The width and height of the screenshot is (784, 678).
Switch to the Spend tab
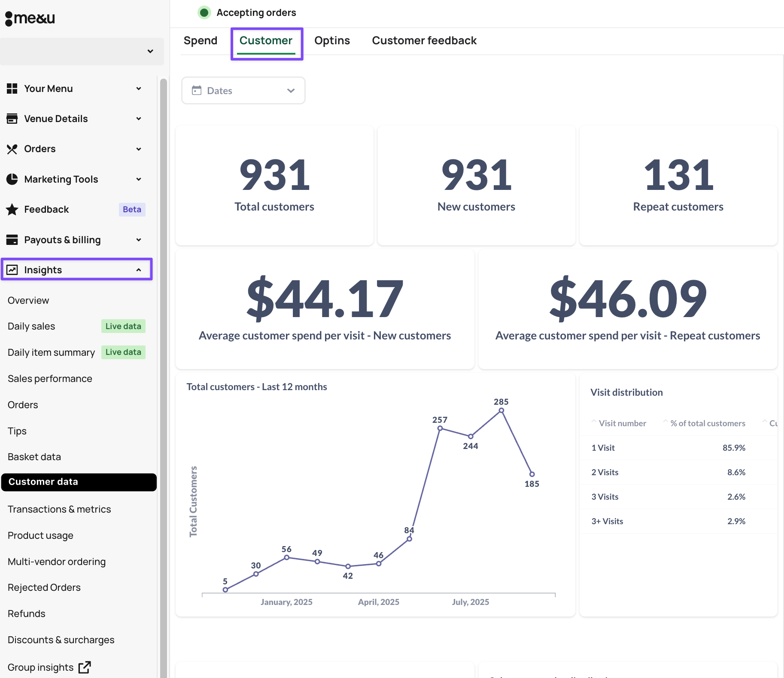coord(201,41)
